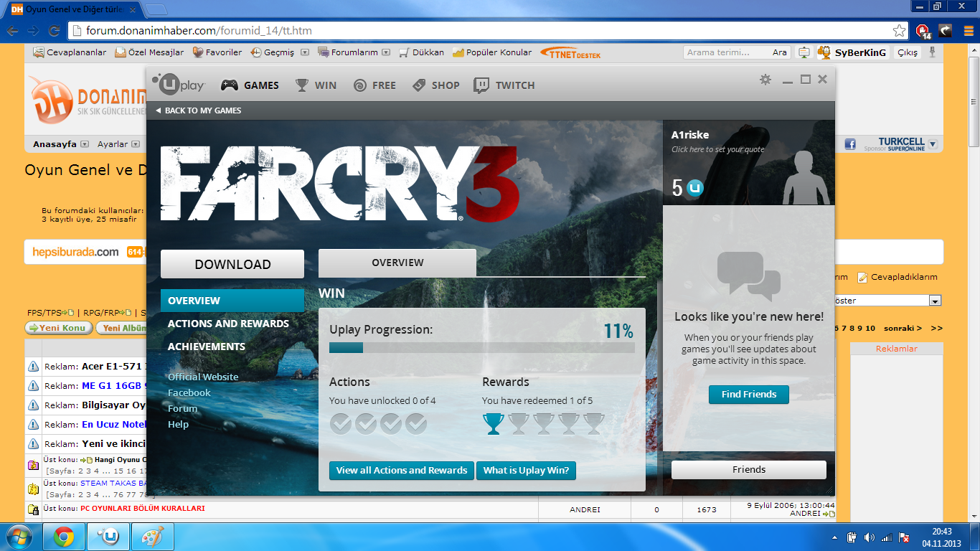Screen dimensions: 980x551
Task: Open the WIN tab in Uplay
Action: (316, 85)
